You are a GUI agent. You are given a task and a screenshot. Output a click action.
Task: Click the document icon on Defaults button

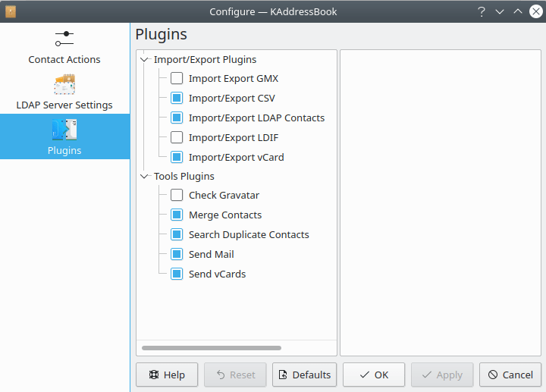tap(282, 375)
